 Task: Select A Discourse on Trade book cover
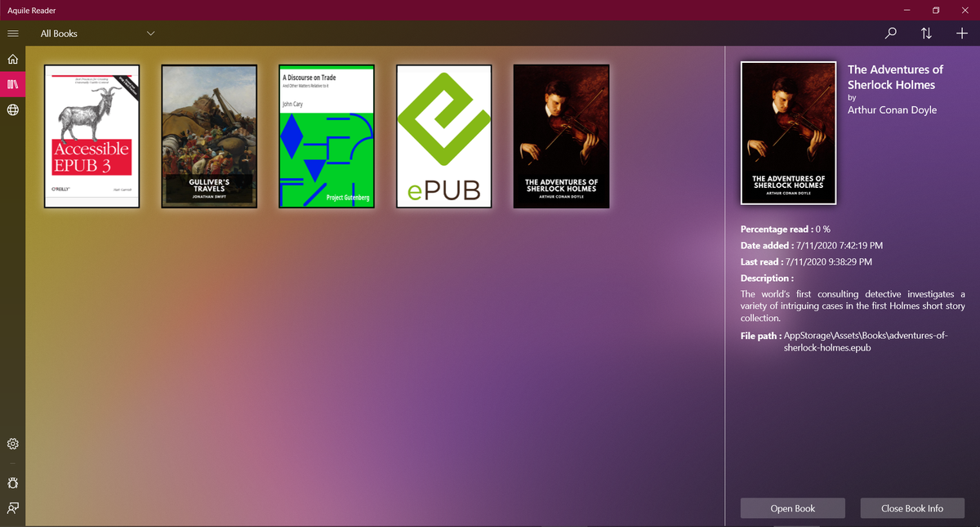tap(327, 136)
